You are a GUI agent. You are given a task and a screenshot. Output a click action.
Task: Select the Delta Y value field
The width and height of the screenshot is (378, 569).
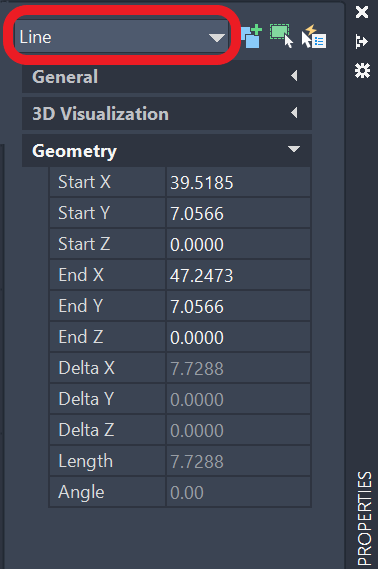tap(238, 399)
